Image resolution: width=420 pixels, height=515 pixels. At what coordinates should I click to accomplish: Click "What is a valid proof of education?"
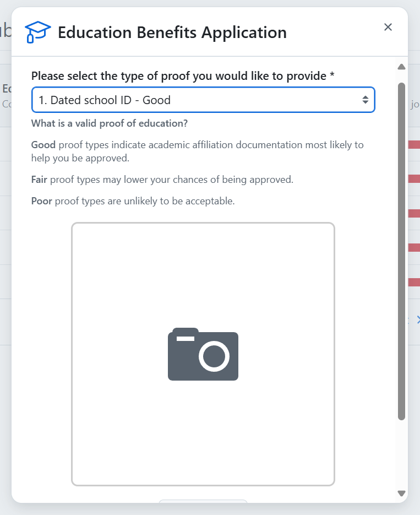tap(110, 123)
